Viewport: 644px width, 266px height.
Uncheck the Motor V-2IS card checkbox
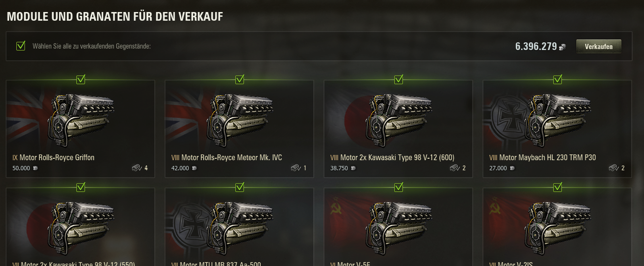point(558,187)
